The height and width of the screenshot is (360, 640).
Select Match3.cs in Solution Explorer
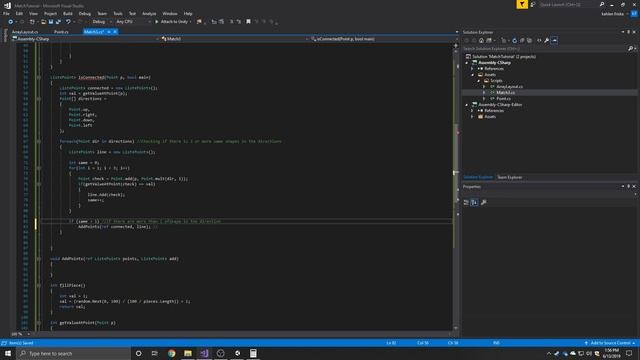point(505,93)
